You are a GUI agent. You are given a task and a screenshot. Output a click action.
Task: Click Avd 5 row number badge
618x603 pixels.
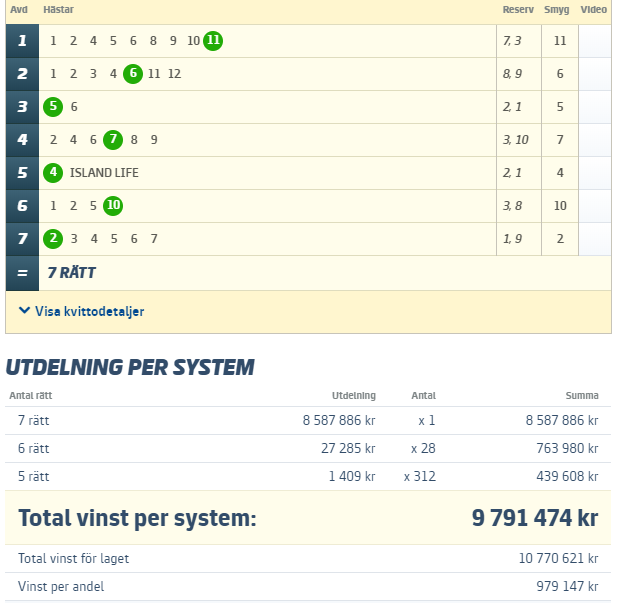pos(22,173)
